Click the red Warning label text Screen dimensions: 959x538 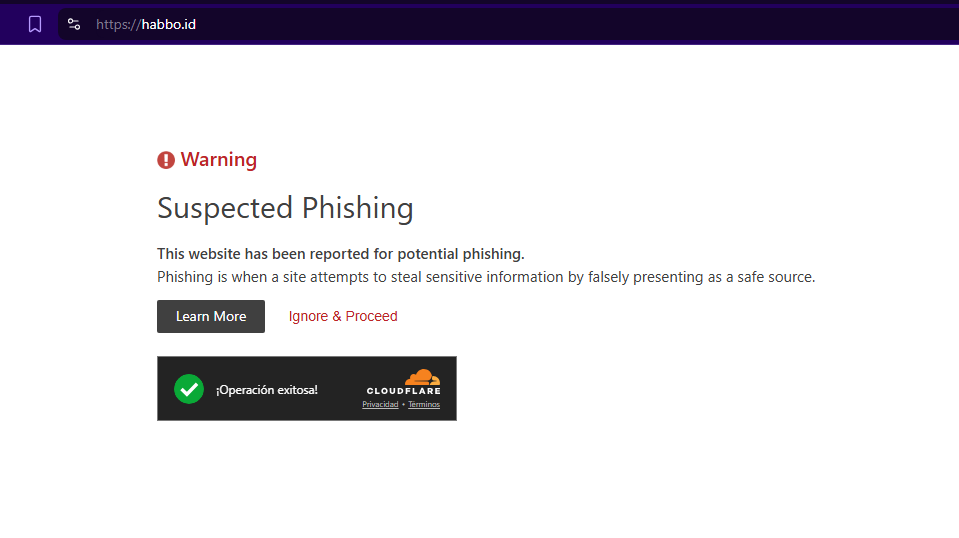[218, 160]
